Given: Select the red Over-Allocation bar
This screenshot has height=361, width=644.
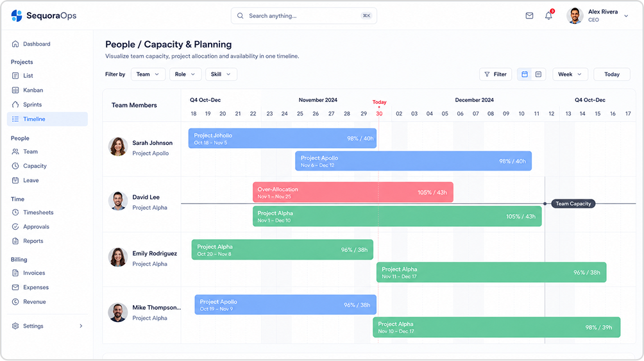Looking at the screenshot, I should pos(353,192).
